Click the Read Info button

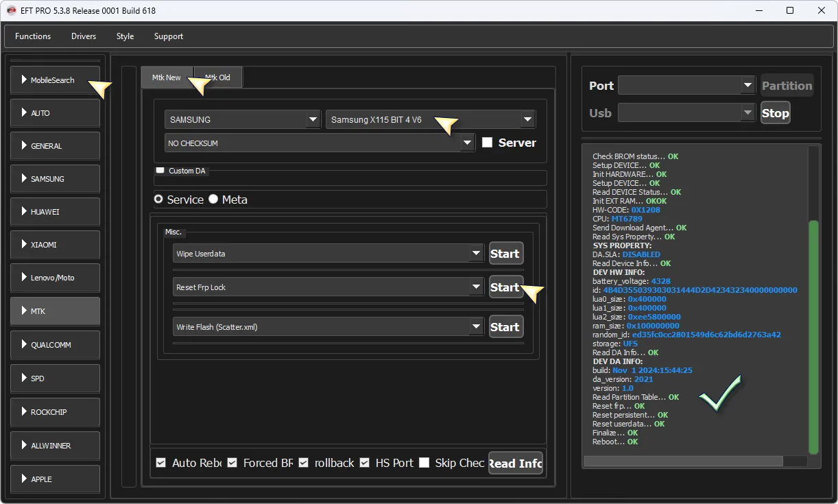pos(516,464)
